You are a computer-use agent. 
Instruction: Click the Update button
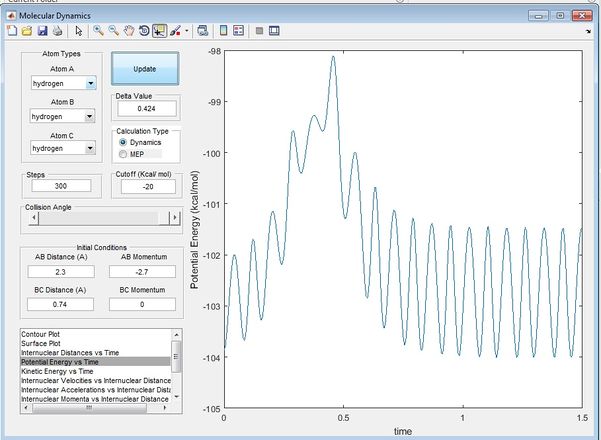point(145,69)
